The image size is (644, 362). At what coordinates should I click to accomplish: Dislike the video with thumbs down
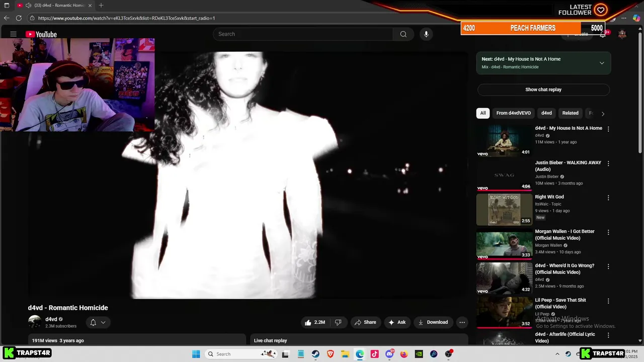coord(338,322)
